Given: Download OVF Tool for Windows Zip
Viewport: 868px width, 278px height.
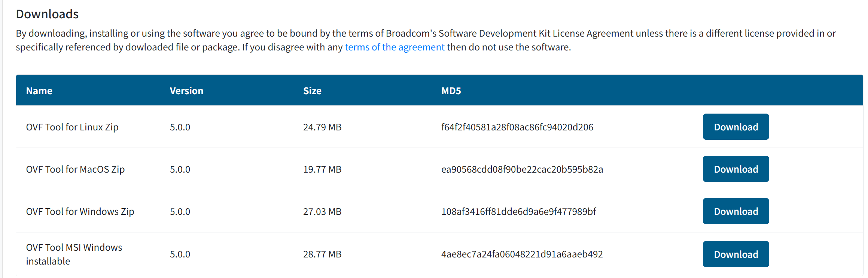Looking at the screenshot, I should (x=736, y=211).
